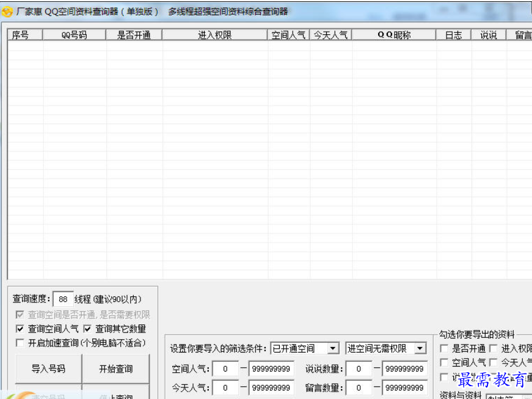
Task: Click the 留言数量 minimum value field
Action: [x=359, y=388]
